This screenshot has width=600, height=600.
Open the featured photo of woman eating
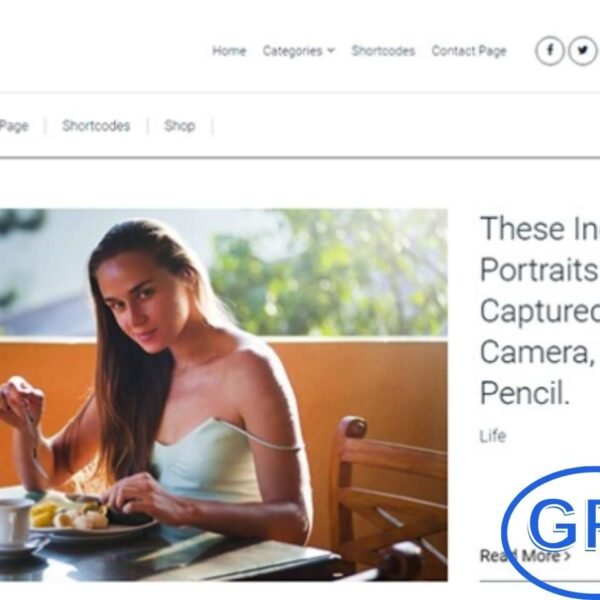(223, 395)
